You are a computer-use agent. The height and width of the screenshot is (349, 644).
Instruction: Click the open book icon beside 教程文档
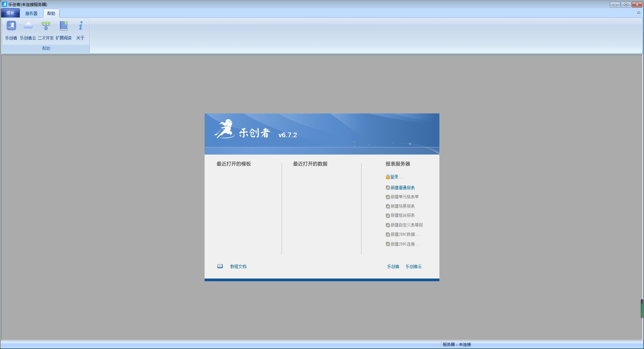[x=220, y=266]
